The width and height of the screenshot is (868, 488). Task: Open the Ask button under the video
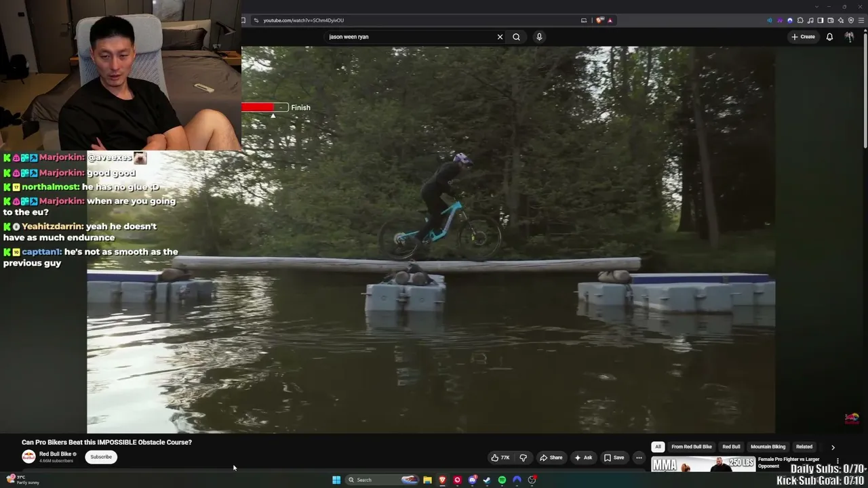click(583, 457)
